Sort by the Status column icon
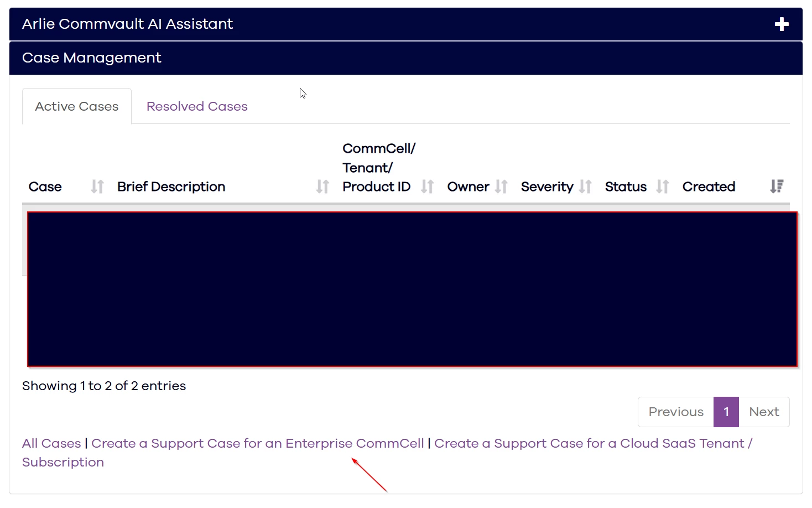 click(x=663, y=186)
